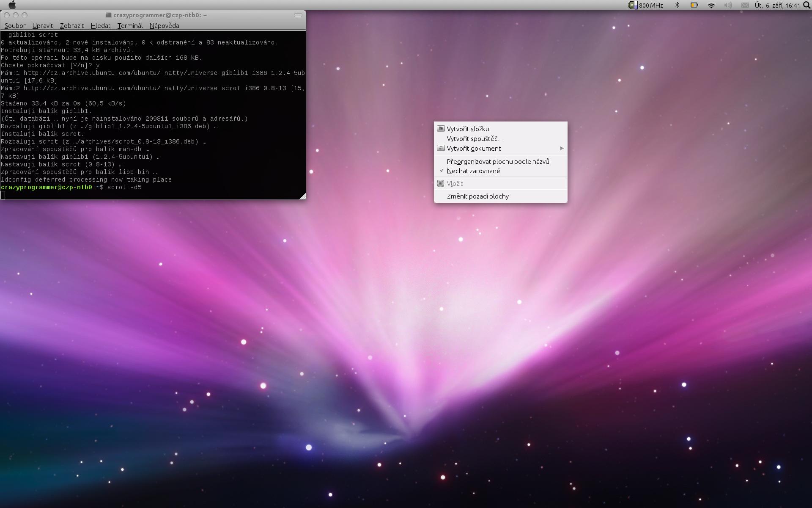812x508 pixels.
Task: Open the sound volume icon
Action: pos(728,5)
